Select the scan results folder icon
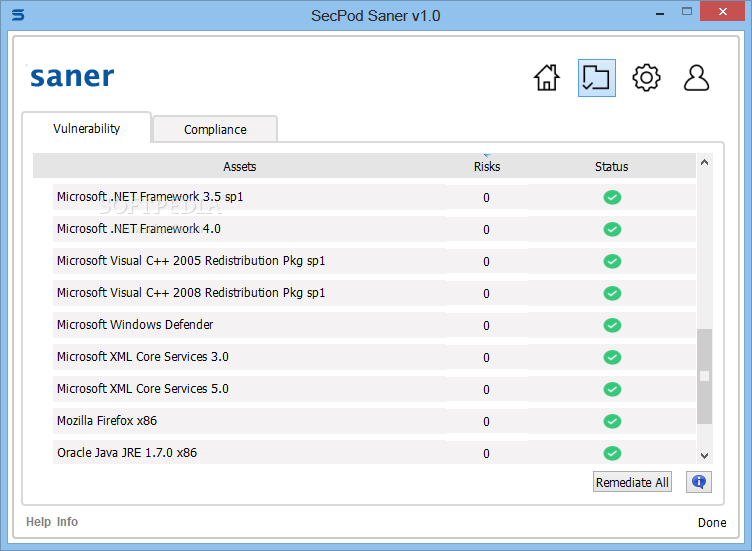 click(597, 78)
